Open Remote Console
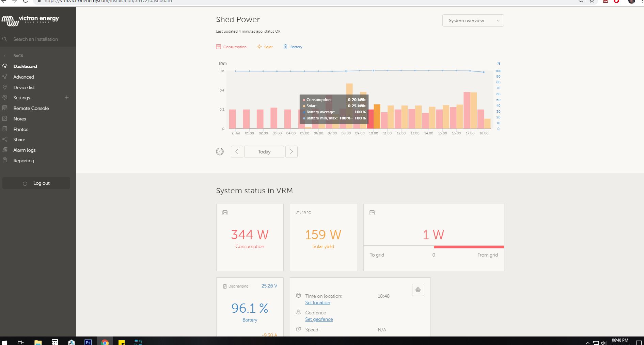 31,108
